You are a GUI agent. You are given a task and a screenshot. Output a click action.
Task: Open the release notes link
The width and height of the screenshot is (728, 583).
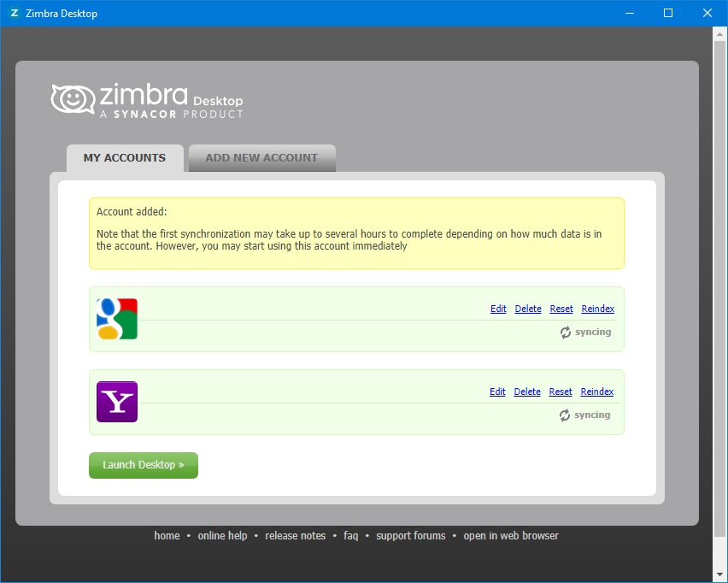(296, 536)
